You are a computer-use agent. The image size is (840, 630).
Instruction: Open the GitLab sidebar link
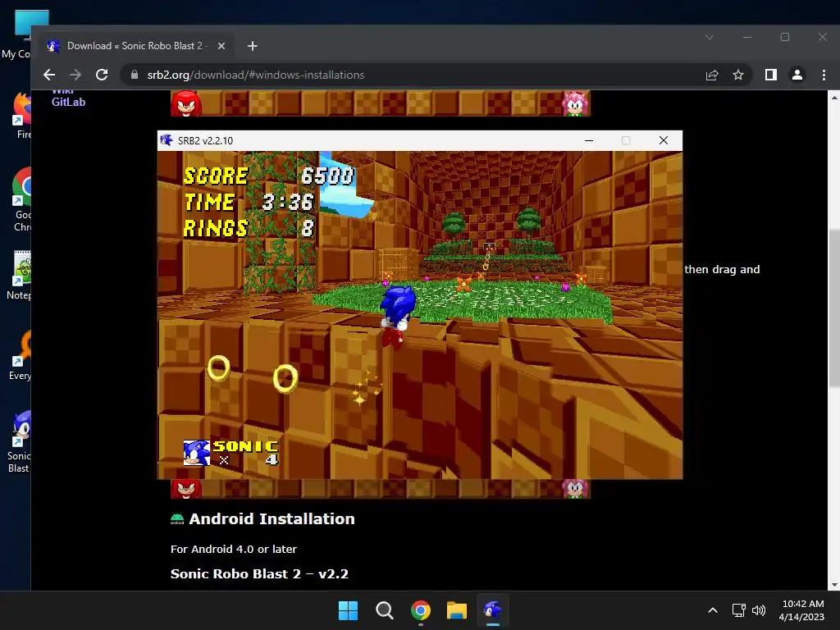[x=69, y=102]
